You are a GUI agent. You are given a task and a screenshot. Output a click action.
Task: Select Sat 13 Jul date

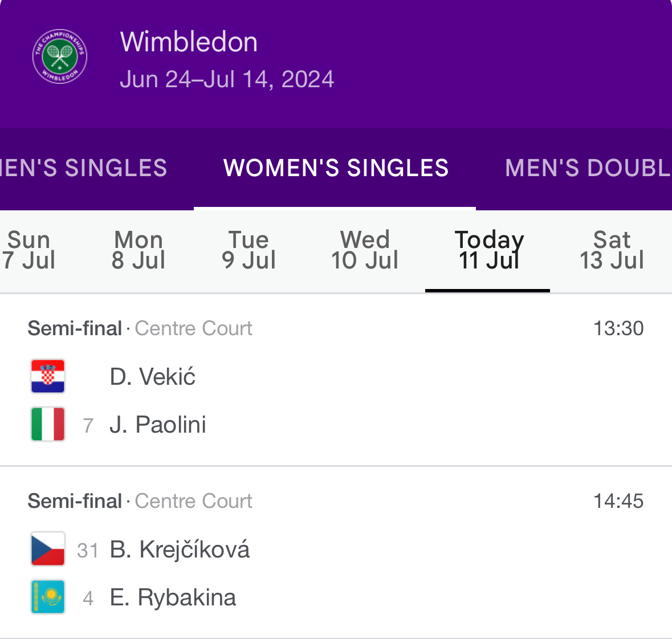(612, 250)
